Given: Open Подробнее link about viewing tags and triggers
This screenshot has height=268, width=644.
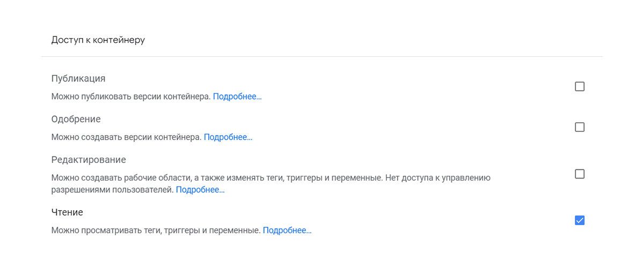Looking at the screenshot, I should (287, 230).
